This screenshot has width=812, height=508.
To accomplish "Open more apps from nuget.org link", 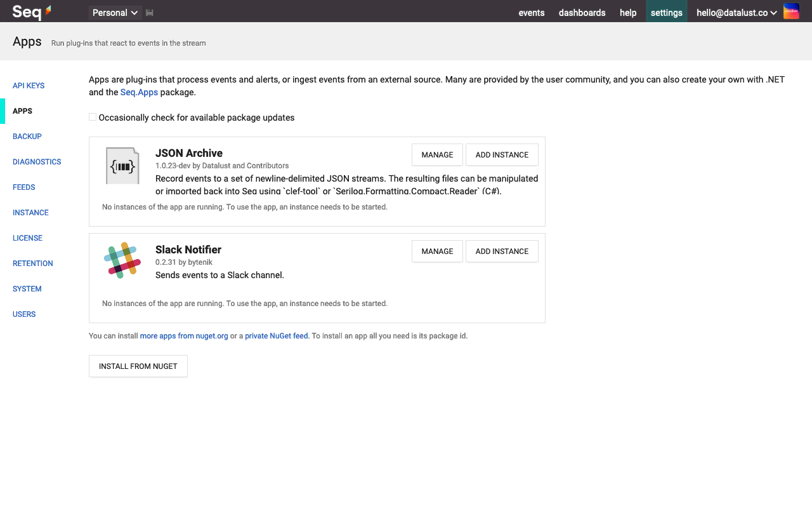I will pyautogui.click(x=184, y=336).
